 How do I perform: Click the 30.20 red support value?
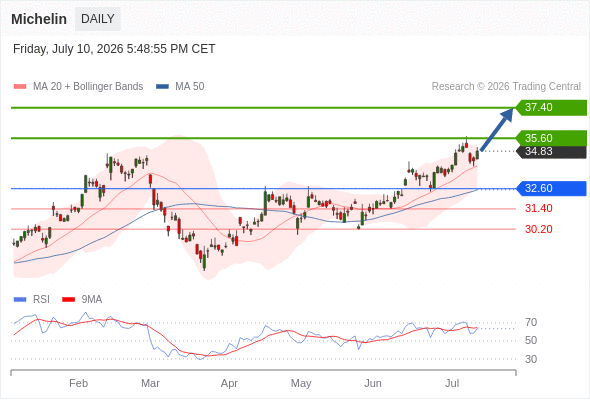(x=538, y=229)
